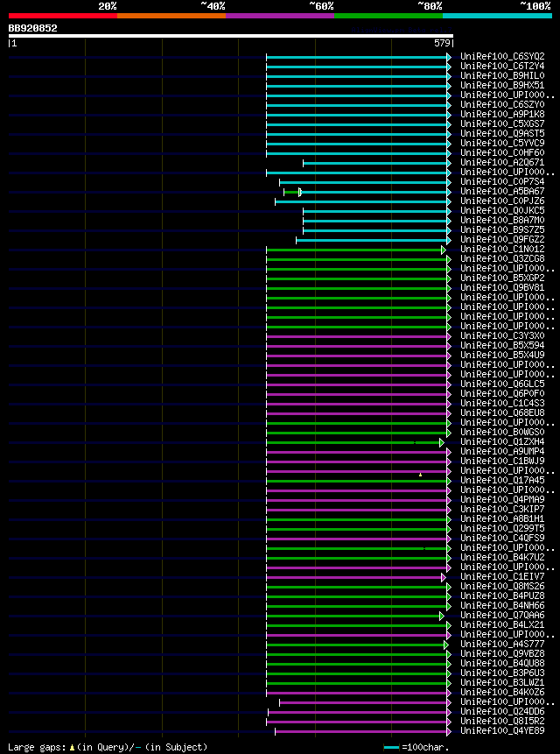The width and height of the screenshot is (560, 754).
Task: Select UniRef100_B0WGS0 hit
Action: click(x=502, y=433)
